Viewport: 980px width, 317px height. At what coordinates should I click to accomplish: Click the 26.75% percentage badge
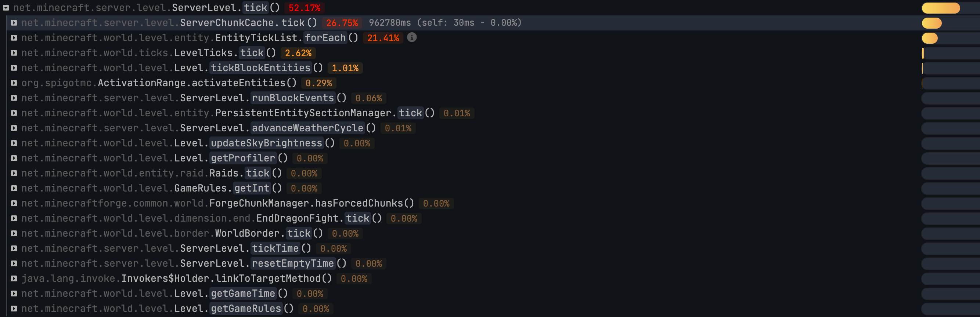[342, 23]
